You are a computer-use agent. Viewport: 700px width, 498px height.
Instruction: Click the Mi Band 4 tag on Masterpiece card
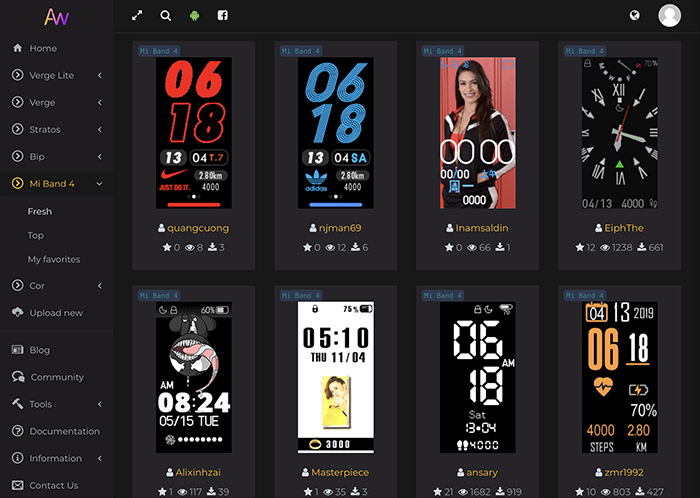[300, 296]
